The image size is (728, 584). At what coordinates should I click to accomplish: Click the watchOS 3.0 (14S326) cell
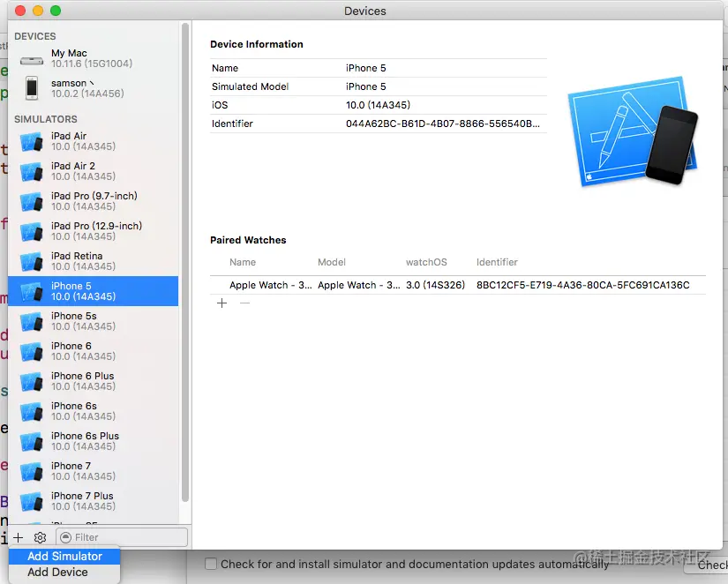[x=435, y=285]
